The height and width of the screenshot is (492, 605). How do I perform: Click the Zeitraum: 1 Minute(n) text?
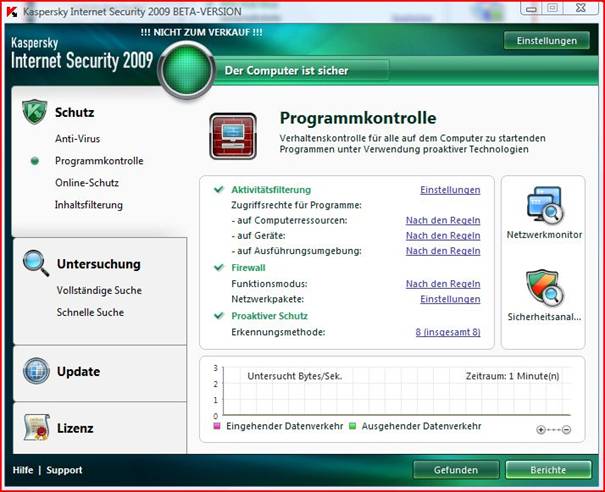pos(512,376)
